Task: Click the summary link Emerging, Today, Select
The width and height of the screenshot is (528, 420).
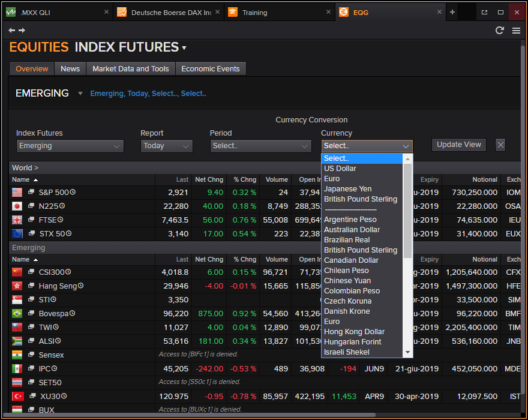Action: (148, 94)
